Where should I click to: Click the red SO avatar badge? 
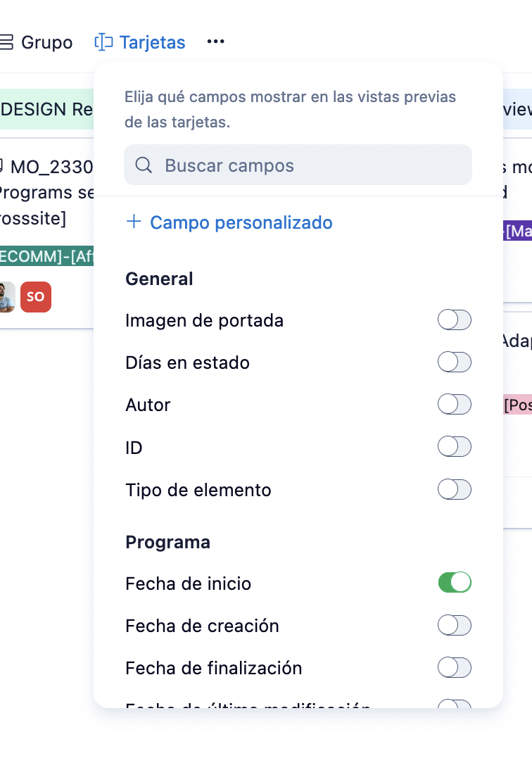35,297
